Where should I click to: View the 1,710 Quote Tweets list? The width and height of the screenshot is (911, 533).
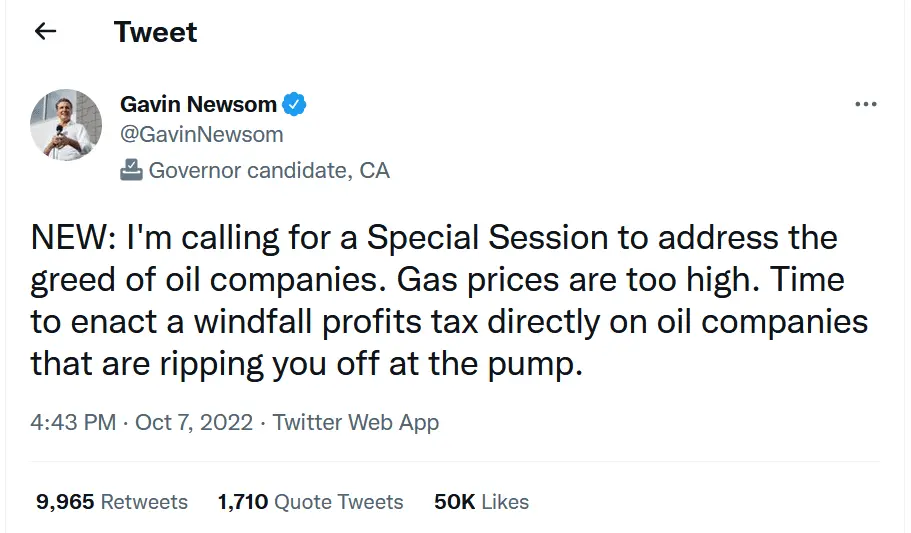click(310, 502)
